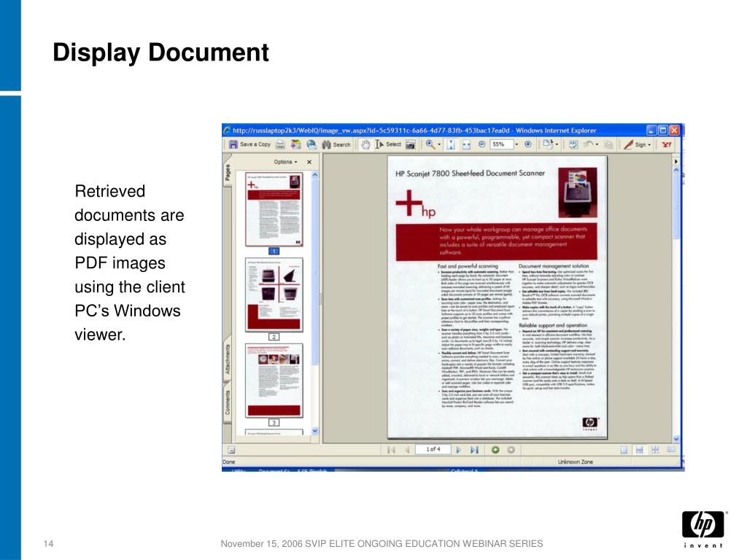Go to the next page

click(x=458, y=449)
